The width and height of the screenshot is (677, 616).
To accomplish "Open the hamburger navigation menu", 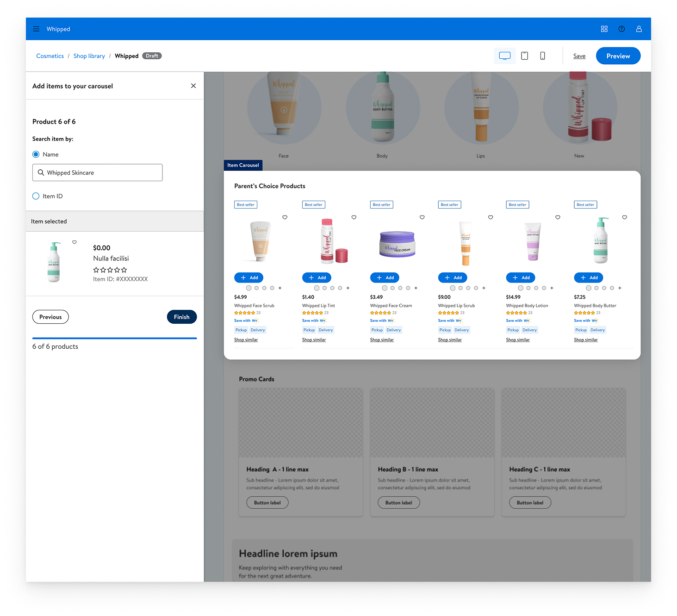I will pyautogui.click(x=36, y=29).
